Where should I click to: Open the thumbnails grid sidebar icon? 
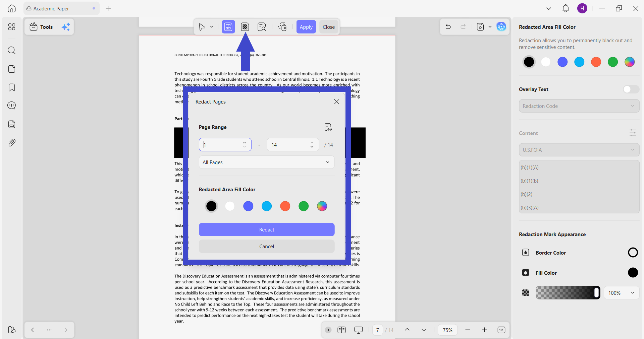tap(12, 27)
